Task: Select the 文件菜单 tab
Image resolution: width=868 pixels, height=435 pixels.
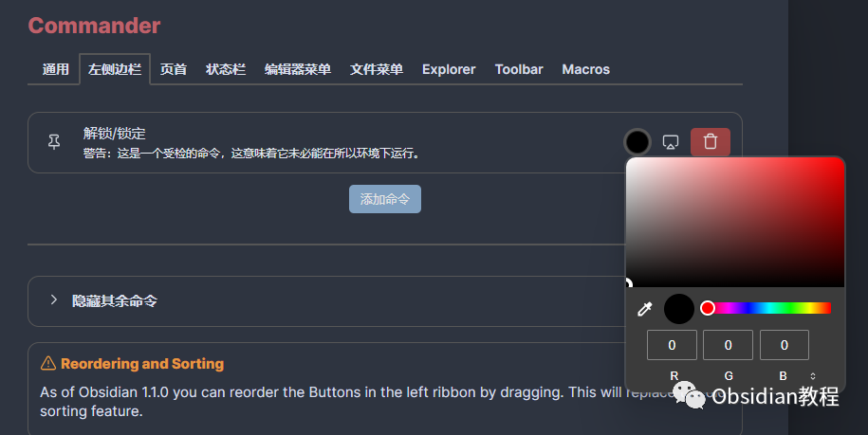Action: tap(377, 69)
